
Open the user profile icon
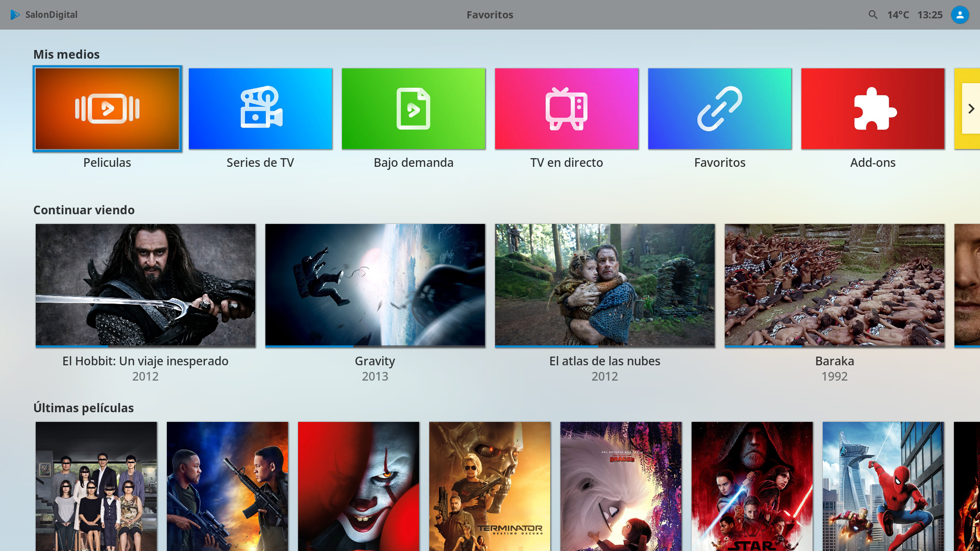pos(960,15)
